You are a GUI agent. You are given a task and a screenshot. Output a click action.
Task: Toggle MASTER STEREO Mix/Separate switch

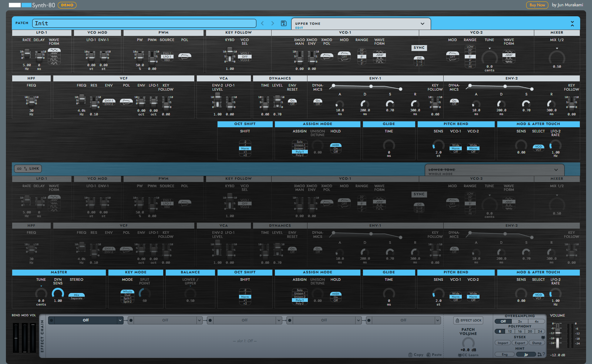point(77,296)
